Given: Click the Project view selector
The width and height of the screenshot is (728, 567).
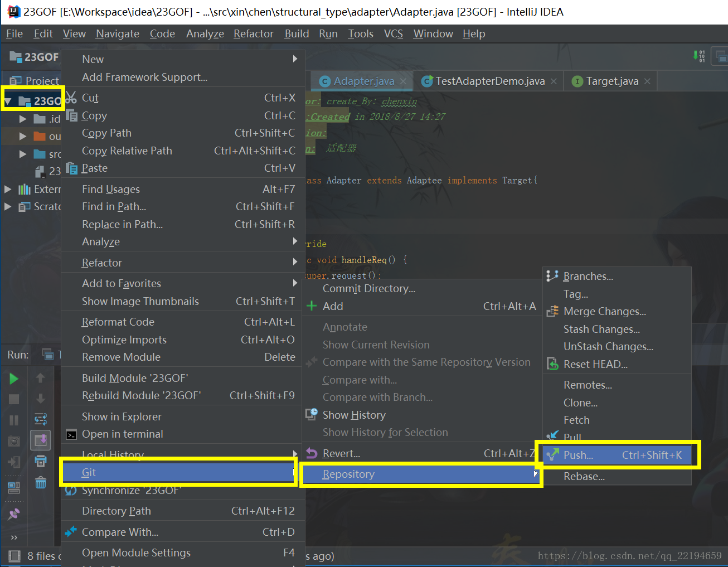Looking at the screenshot, I should click(x=35, y=81).
